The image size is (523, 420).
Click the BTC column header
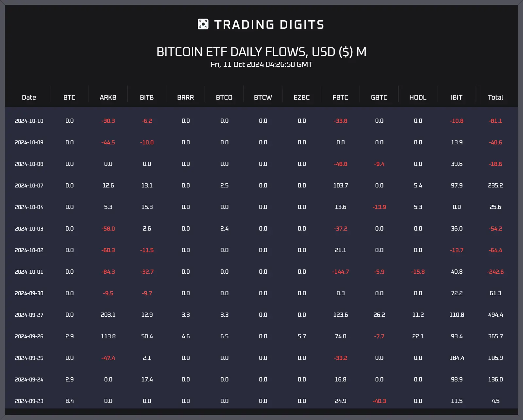[69, 97]
